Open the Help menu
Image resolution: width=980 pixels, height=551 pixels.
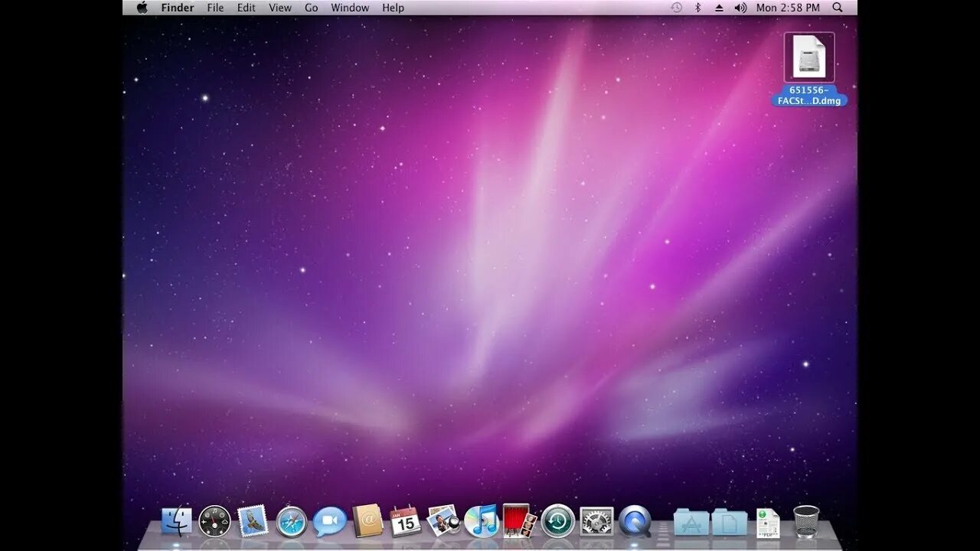[x=393, y=8]
